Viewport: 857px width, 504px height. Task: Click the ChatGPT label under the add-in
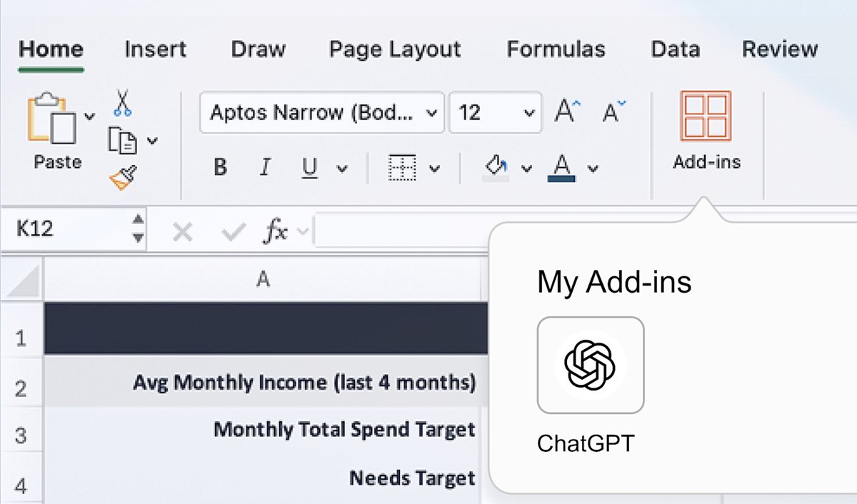[x=585, y=443]
